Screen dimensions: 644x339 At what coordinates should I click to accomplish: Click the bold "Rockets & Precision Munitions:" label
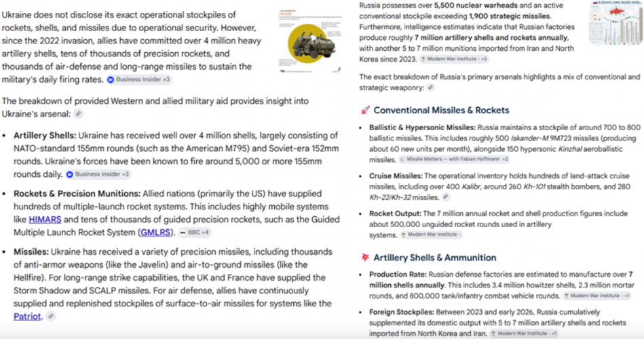(77, 194)
